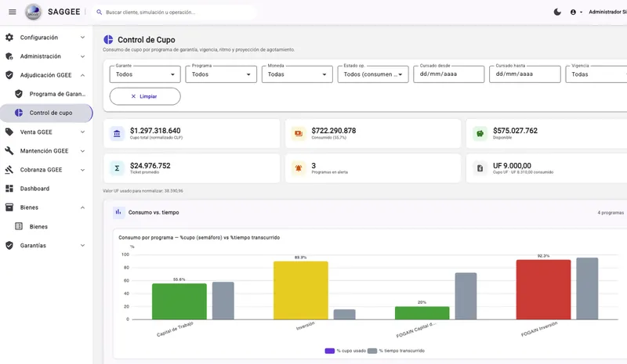This screenshot has width=627, height=364.
Task: Click the Adjudicación GGEE shield icon
Action: pyautogui.click(x=9, y=75)
